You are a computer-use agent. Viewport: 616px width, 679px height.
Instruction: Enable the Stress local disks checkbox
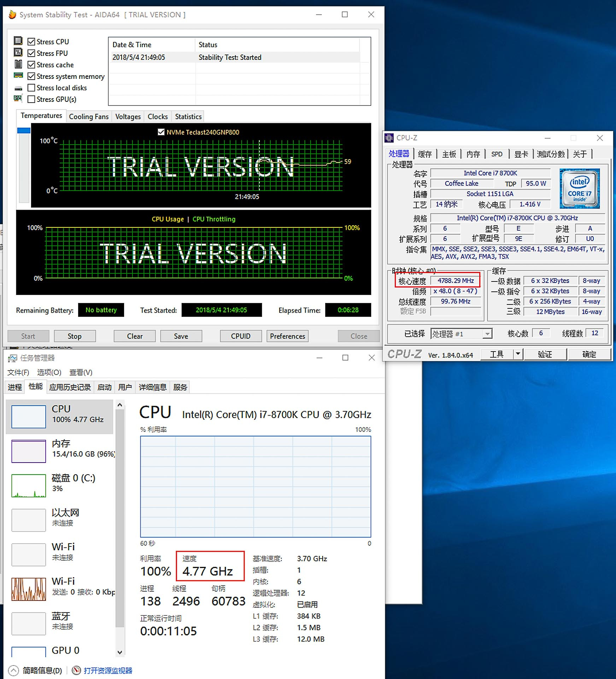pos(31,88)
